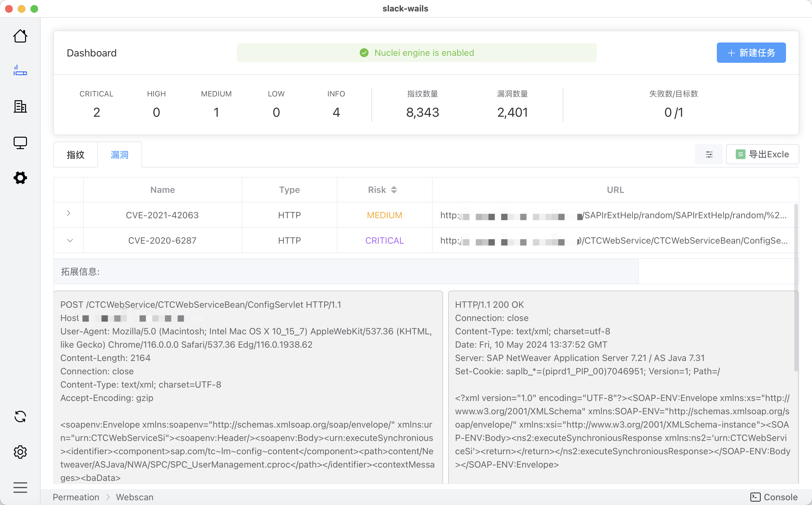Select the network scan sidebar icon
812x505 pixels.
pyautogui.click(x=20, y=70)
